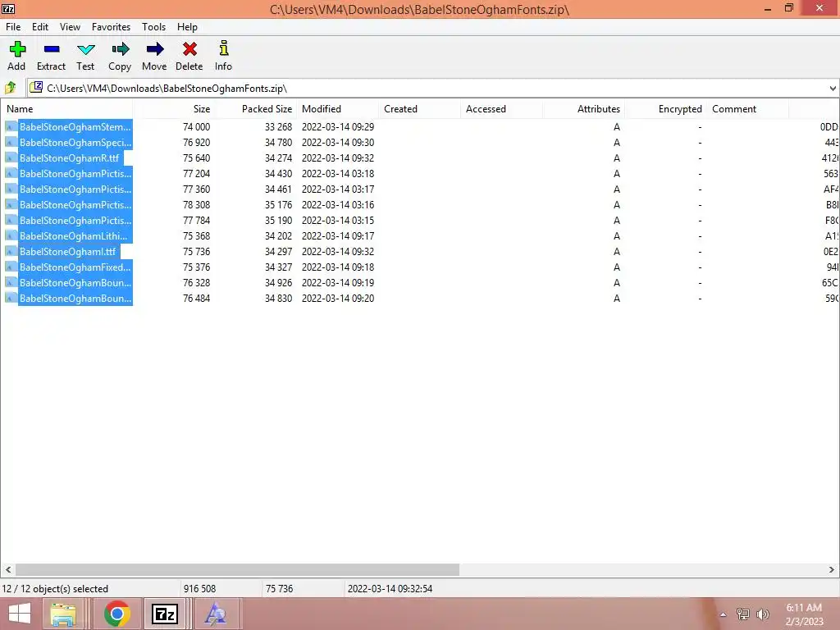Viewport: 840px width, 630px height.
Task: Sort by Encrypted column header
Action: pyautogui.click(x=665, y=109)
